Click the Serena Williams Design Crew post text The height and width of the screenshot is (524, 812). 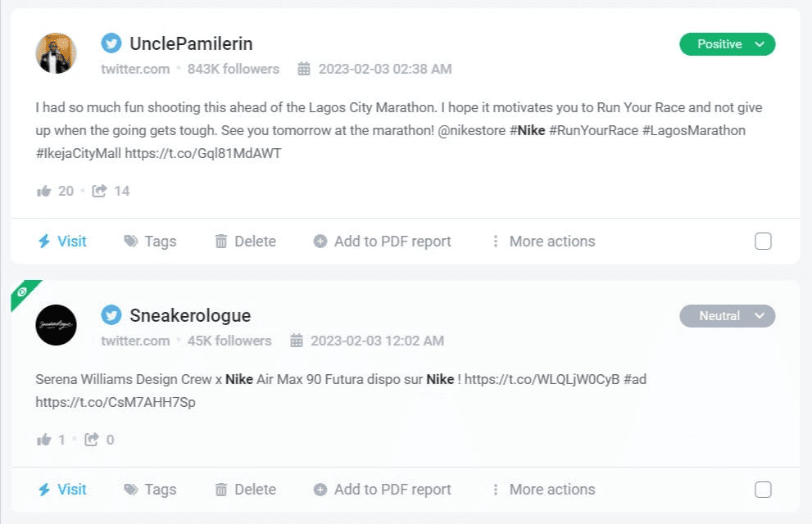(341, 391)
